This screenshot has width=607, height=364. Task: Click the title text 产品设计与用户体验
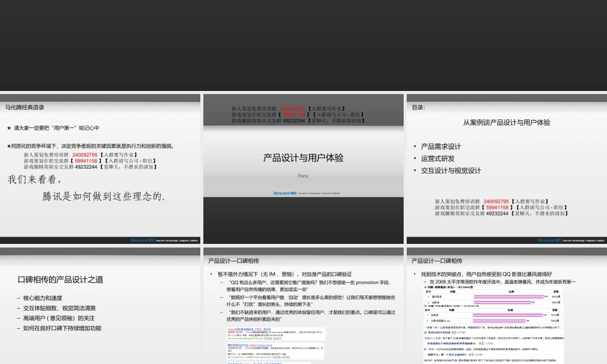click(x=303, y=158)
